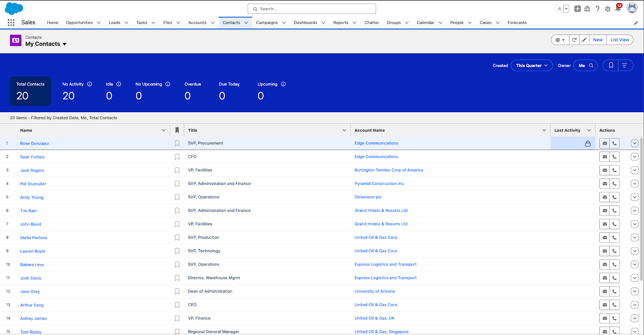Open the filter lines button in banner
Viewport: 644px width, 335px height.
tap(625, 66)
